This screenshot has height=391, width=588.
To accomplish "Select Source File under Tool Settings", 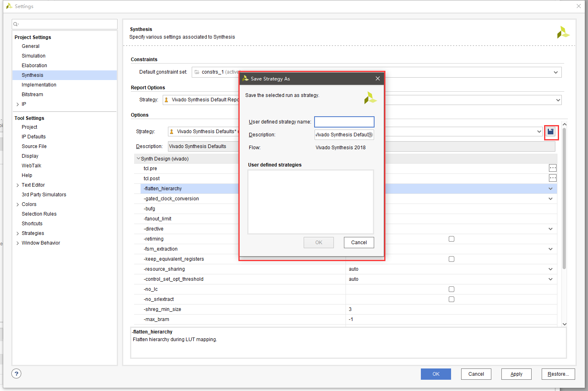I will pyautogui.click(x=34, y=146).
